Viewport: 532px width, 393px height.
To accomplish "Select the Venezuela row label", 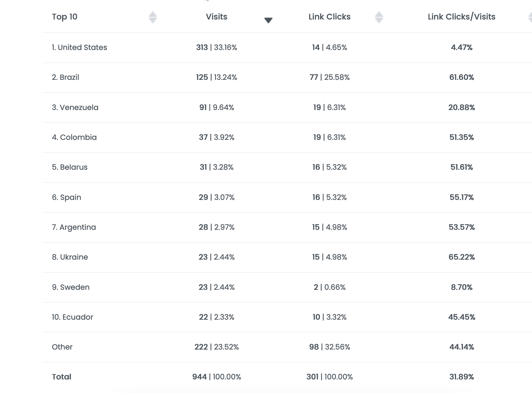I will click(x=75, y=107).
